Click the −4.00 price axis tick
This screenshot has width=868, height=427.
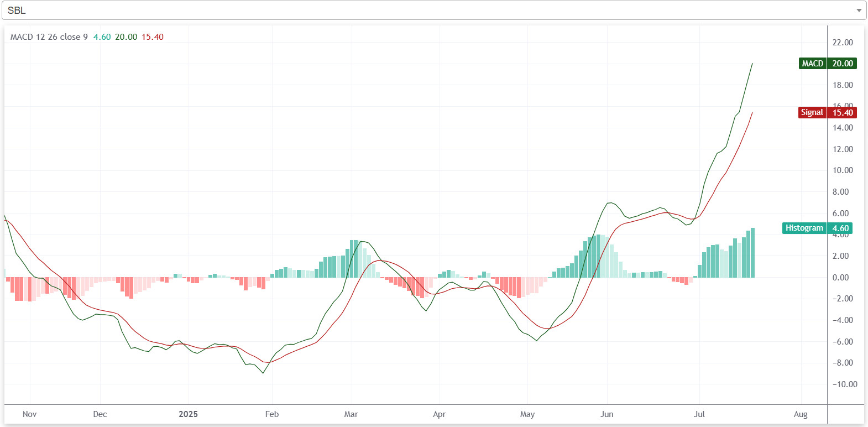click(x=843, y=320)
